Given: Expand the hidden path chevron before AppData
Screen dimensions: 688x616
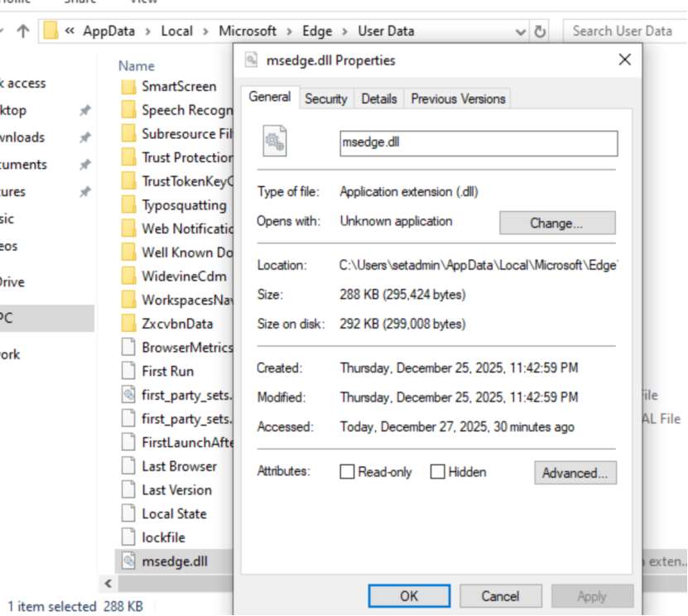Looking at the screenshot, I should (x=70, y=31).
